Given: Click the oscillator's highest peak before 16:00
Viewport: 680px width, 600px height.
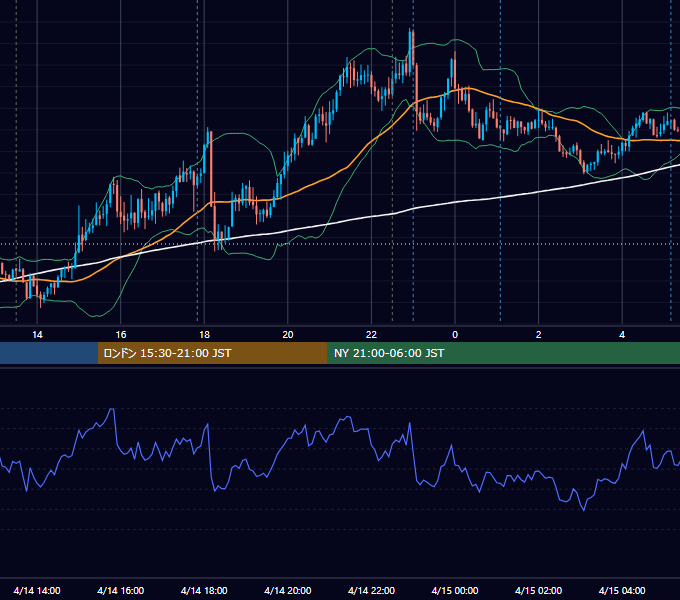Looking at the screenshot, I should (x=112, y=409).
